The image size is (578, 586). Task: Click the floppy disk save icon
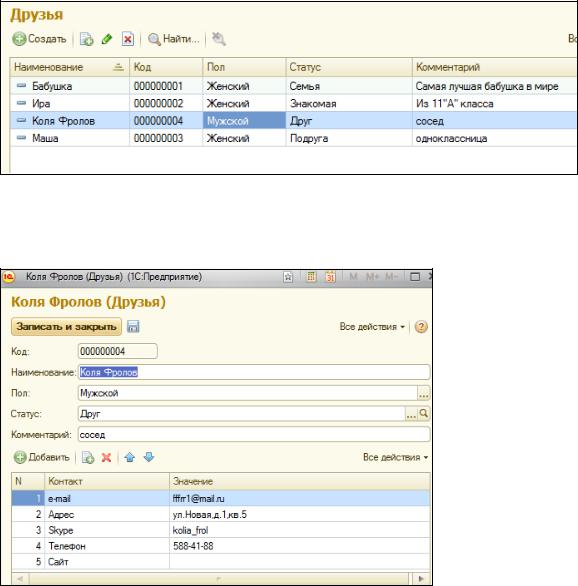[133, 327]
